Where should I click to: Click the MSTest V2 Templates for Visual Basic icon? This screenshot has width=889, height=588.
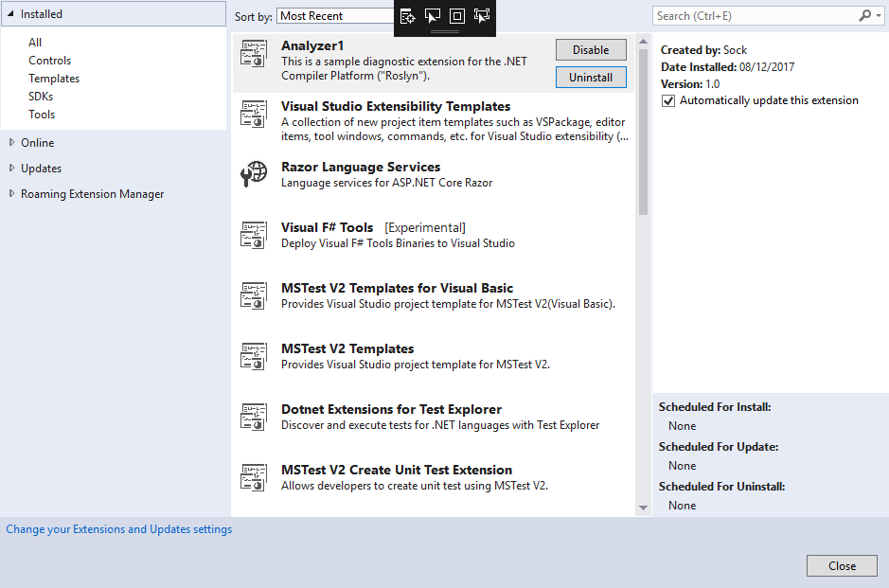tap(254, 296)
